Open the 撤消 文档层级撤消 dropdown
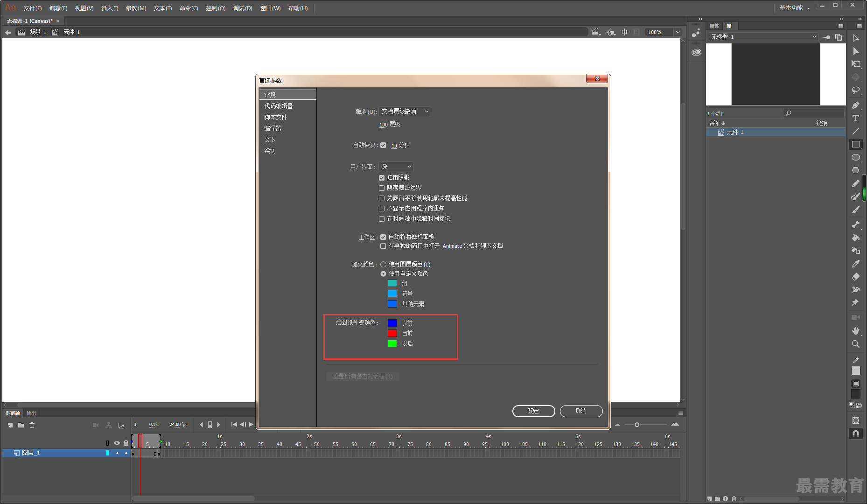The image size is (867, 504). [405, 112]
